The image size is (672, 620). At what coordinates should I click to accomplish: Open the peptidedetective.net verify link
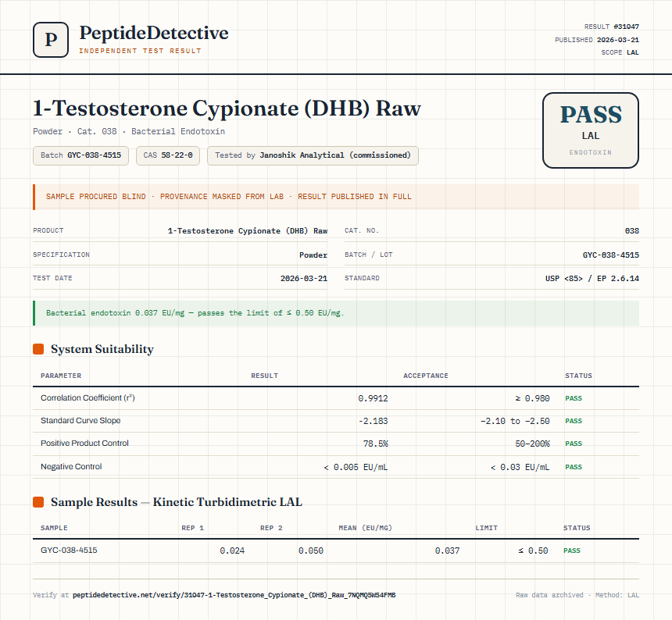234,595
